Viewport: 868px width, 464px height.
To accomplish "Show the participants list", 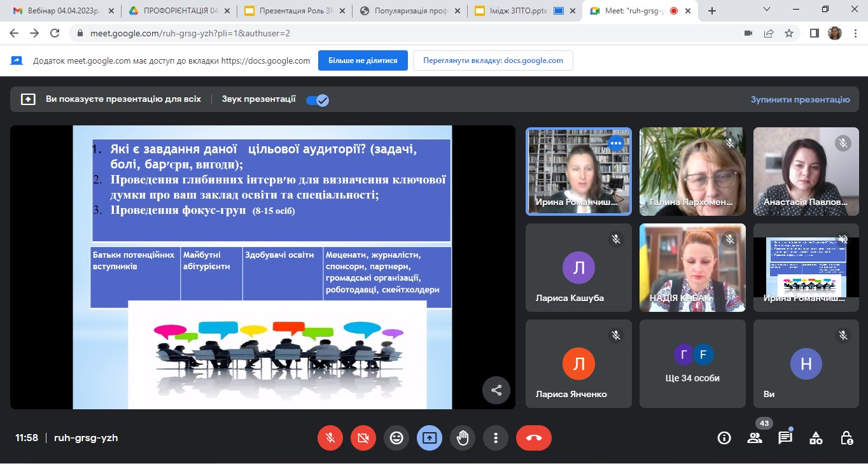I will [x=755, y=438].
